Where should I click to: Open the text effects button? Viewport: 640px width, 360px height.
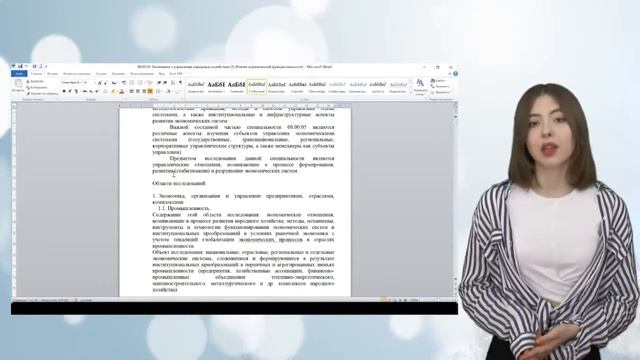[106, 91]
